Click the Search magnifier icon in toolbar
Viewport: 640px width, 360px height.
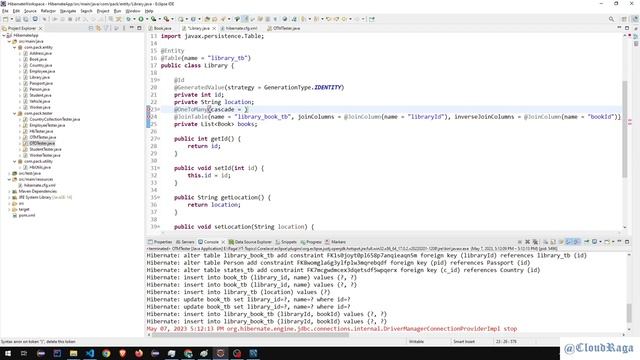611,19
